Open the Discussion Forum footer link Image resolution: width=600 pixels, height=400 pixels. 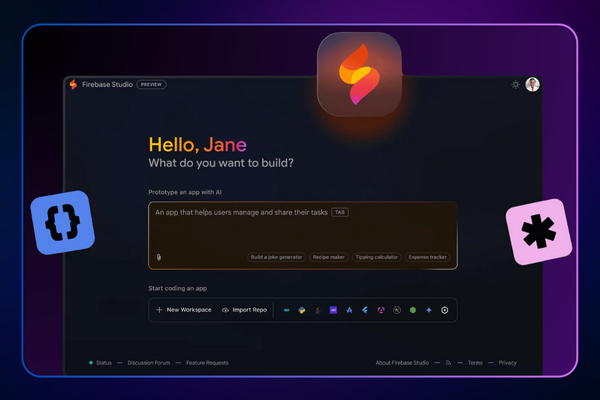[x=148, y=363]
